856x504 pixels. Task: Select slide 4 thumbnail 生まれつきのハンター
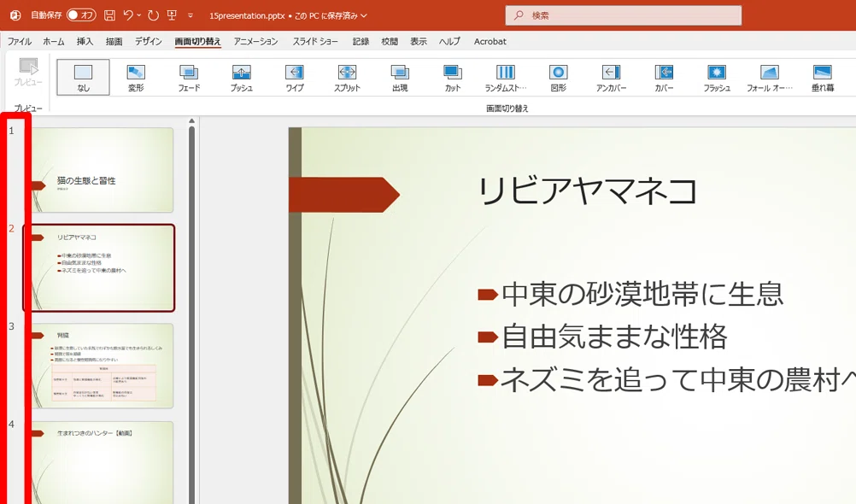click(102, 462)
